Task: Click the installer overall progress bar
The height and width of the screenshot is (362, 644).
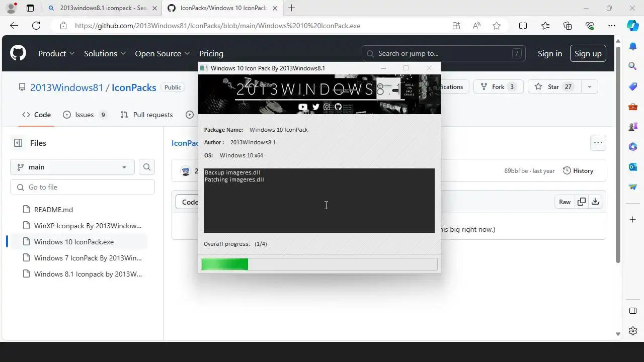Action: click(319, 264)
